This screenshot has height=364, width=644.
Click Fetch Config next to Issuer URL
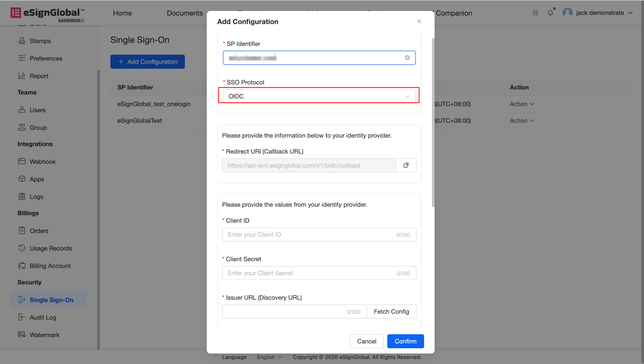point(391,311)
